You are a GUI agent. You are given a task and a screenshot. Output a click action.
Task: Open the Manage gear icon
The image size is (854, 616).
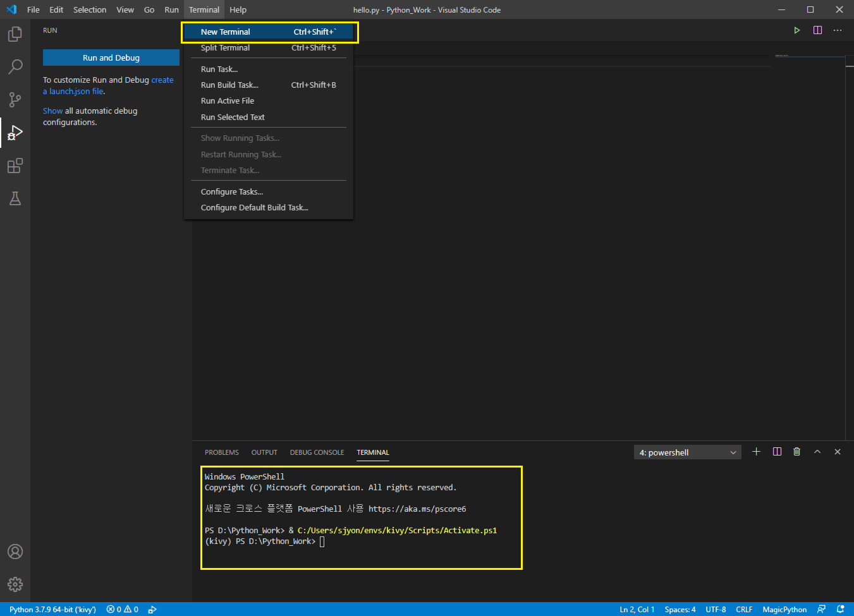point(15,584)
